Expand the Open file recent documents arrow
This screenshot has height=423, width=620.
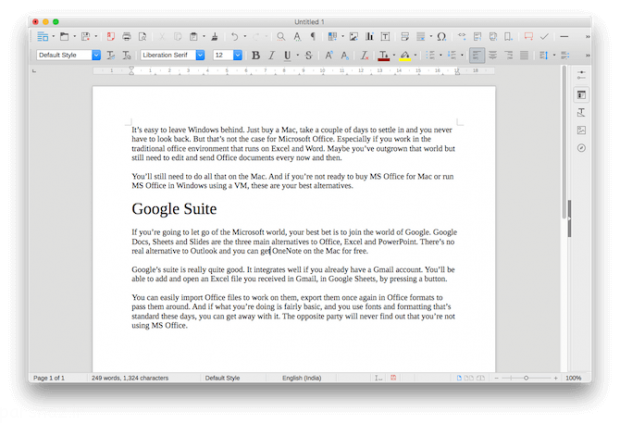74,36
